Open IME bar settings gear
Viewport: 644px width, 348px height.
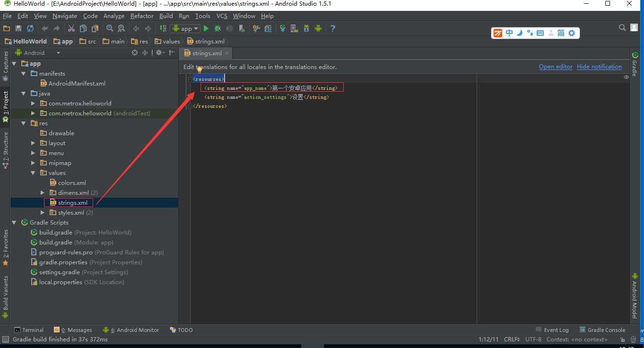coord(572,33)
